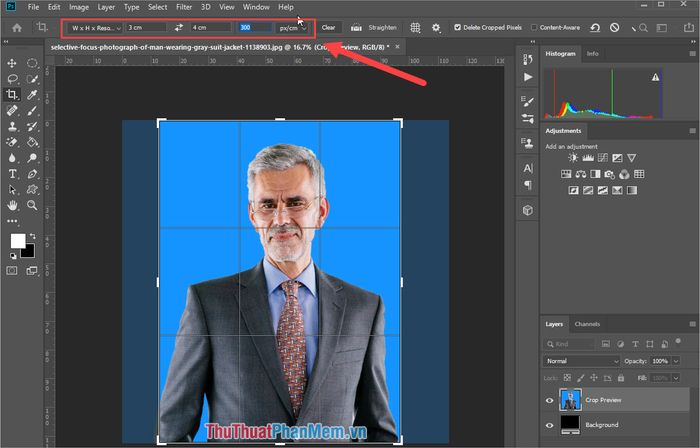
Task: Select the Clone Stamp tool
Action: (12, 126)
